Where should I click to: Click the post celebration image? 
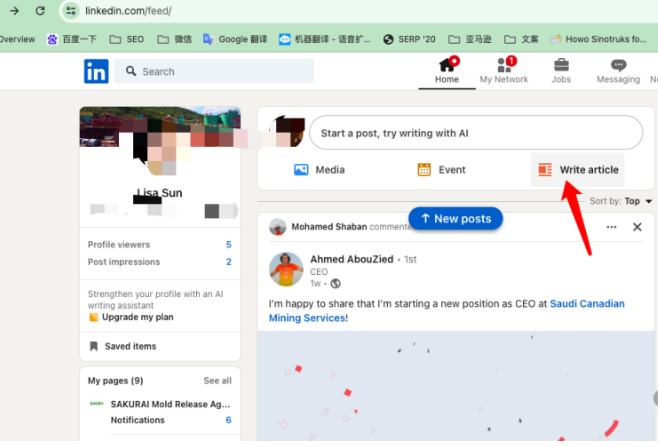(456, 386)
